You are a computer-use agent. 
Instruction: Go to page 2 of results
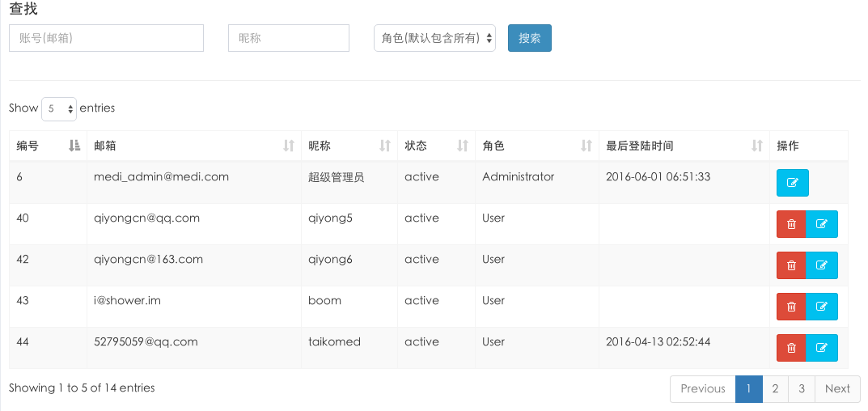coord(775,389)
